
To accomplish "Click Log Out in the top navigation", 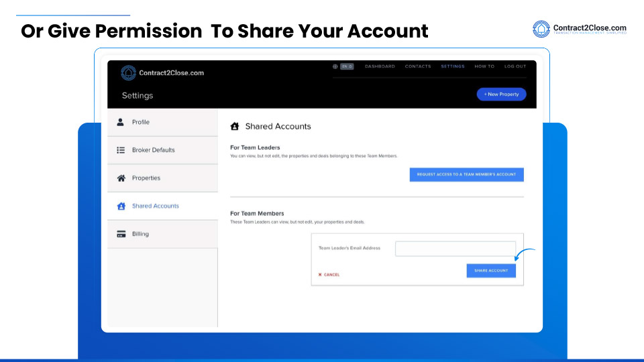I will [x=515, y=66].
